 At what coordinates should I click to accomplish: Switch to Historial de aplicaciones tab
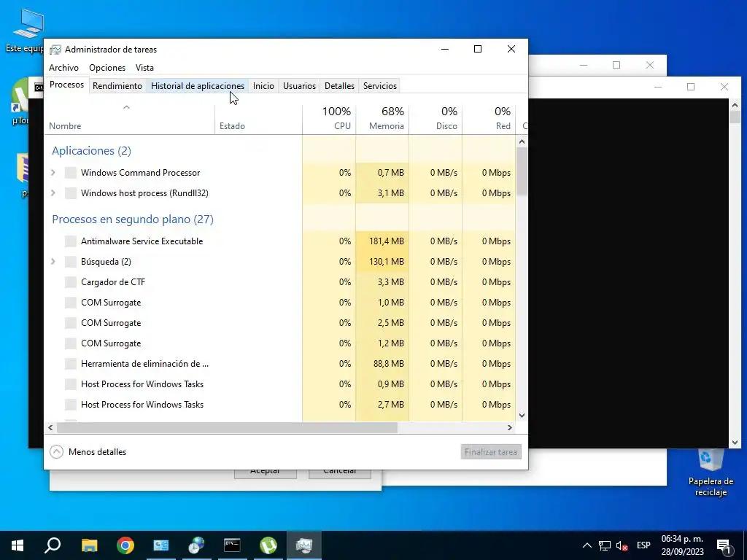coord(198,86)
